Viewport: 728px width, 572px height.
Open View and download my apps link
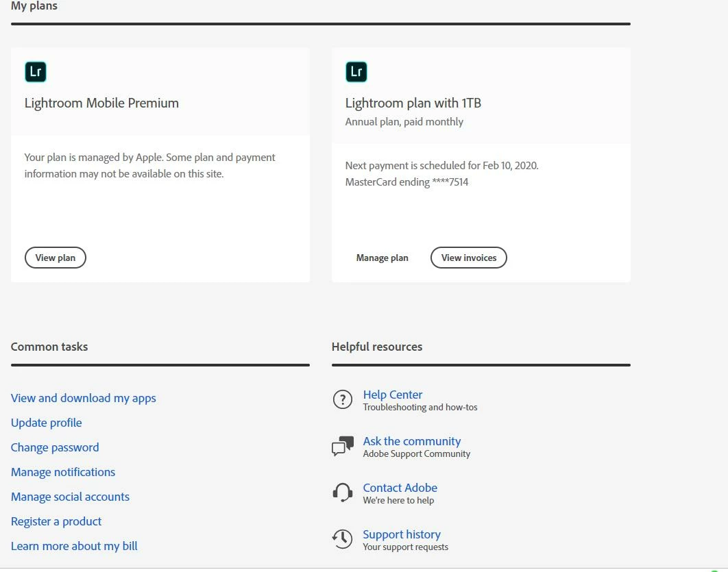click(x=84, y=399)
